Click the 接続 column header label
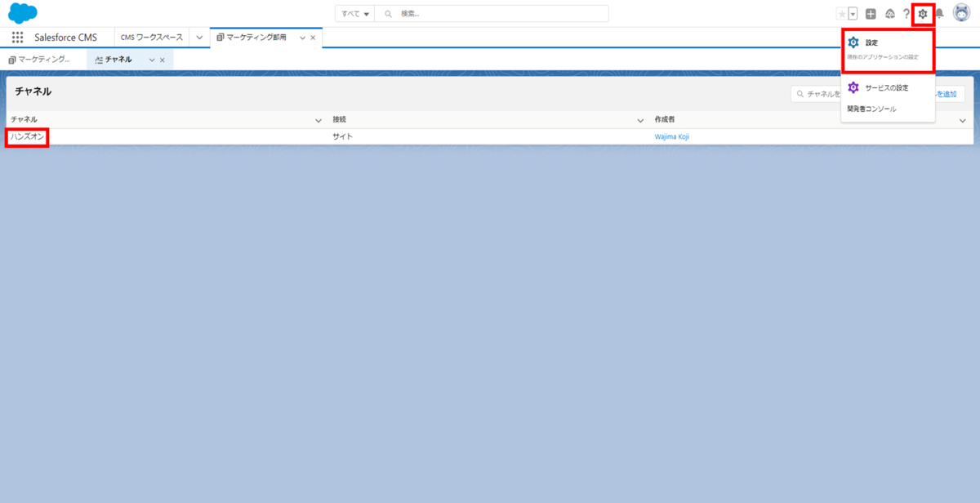Viewport: 980px width, 503px height. coord(339,120)
